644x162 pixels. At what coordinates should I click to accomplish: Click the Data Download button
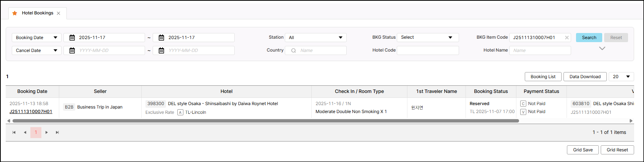(585, 77)
